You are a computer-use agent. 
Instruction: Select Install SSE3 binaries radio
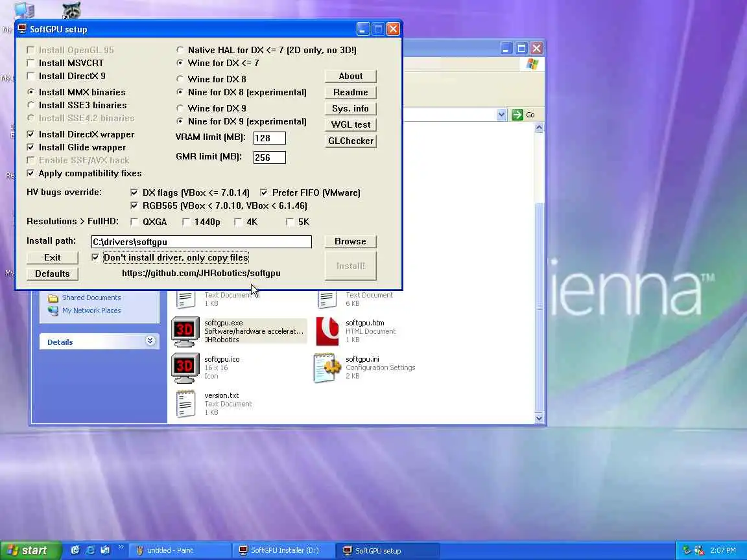pos(31,105)
